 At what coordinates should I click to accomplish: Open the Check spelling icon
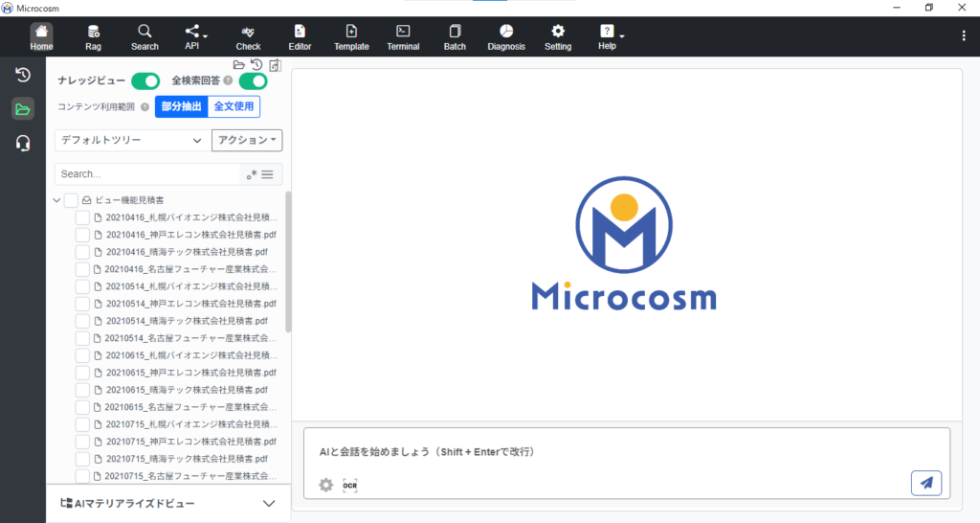[248, 37]
